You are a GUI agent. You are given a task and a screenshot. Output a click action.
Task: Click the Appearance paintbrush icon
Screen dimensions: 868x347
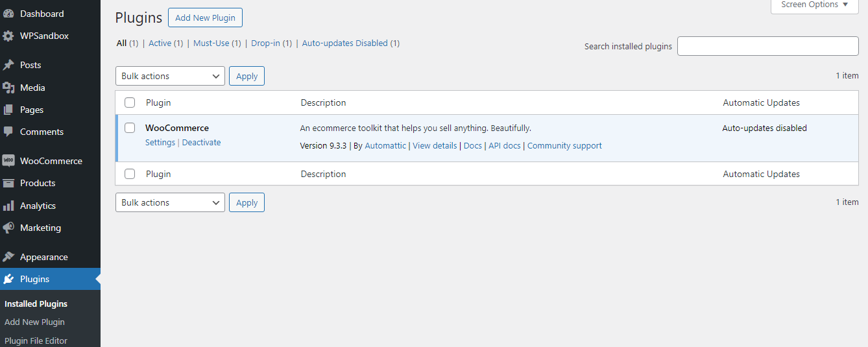tap(8, 257)
